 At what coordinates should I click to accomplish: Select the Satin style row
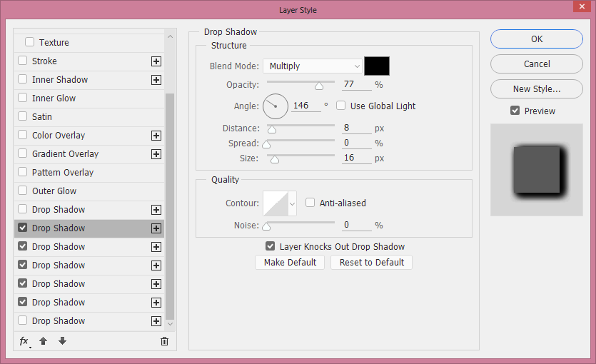[89, 117]
